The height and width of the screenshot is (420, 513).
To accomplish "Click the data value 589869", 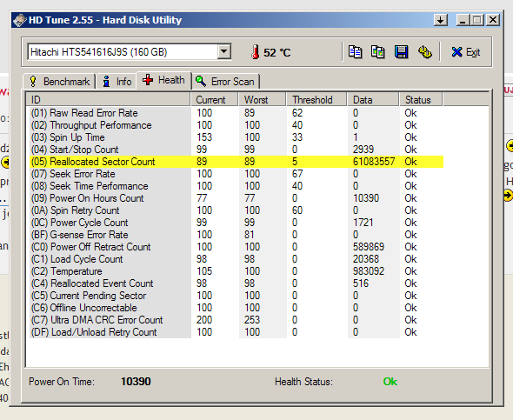I will coord(369,247).
